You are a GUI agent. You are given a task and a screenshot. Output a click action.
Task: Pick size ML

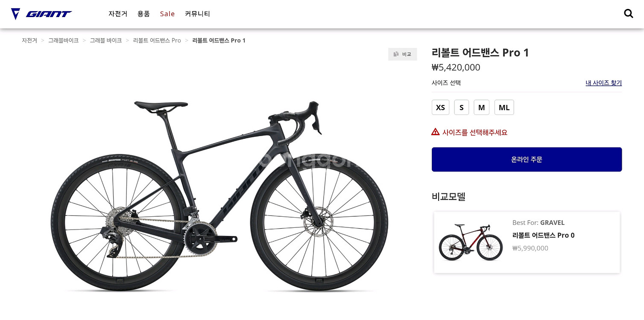504,108
